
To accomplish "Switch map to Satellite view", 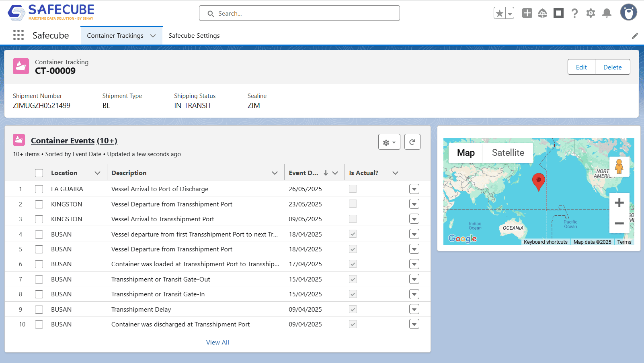I will tap(508, 153).
